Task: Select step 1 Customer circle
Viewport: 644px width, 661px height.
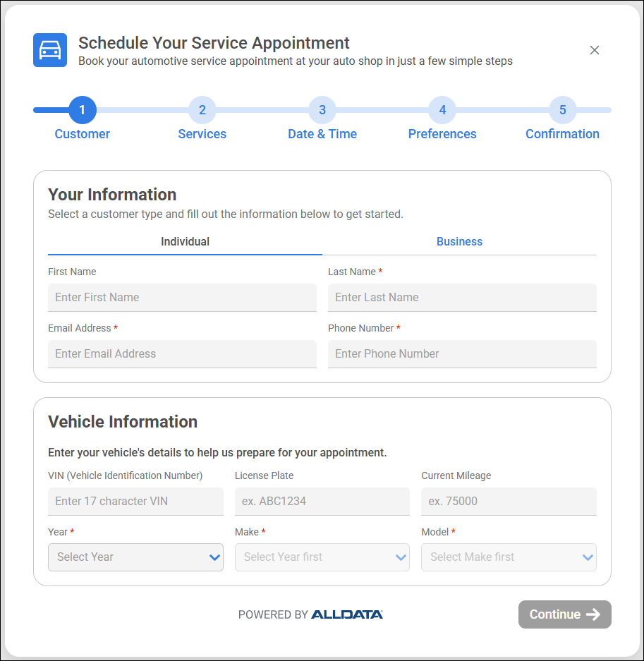Action: pyautogui.click(x=83, y=110)
